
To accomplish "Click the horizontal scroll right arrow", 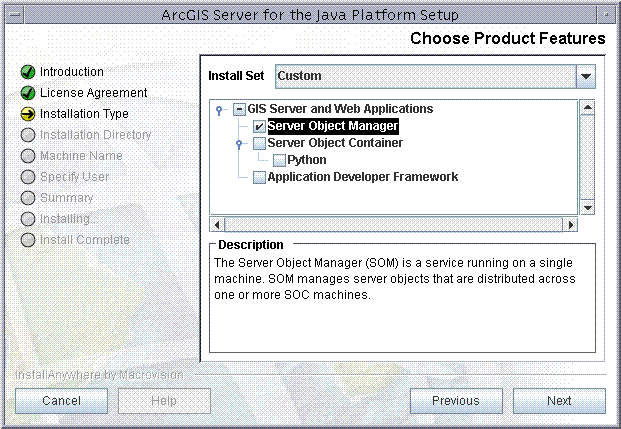I will (x=570, y=225).
